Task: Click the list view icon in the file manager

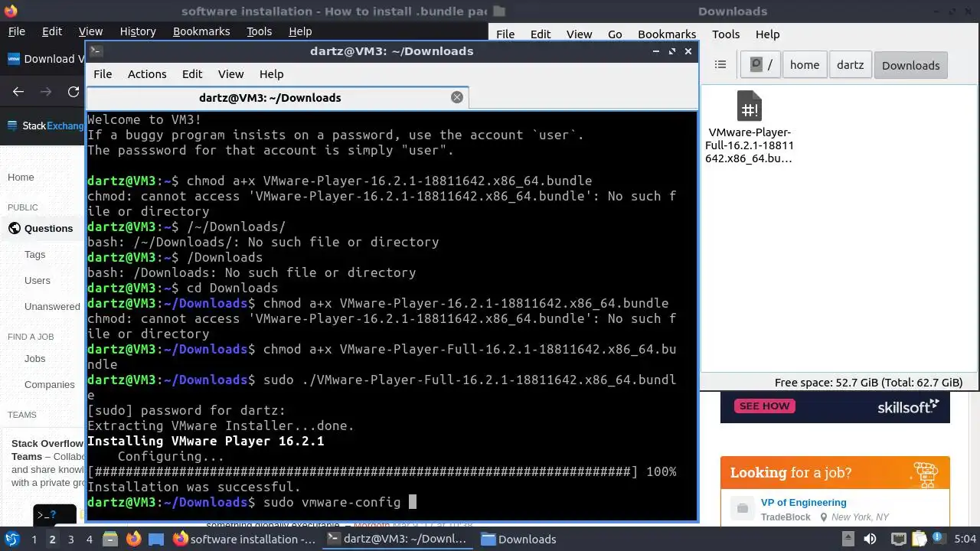Action: click(x=720, y=65)
